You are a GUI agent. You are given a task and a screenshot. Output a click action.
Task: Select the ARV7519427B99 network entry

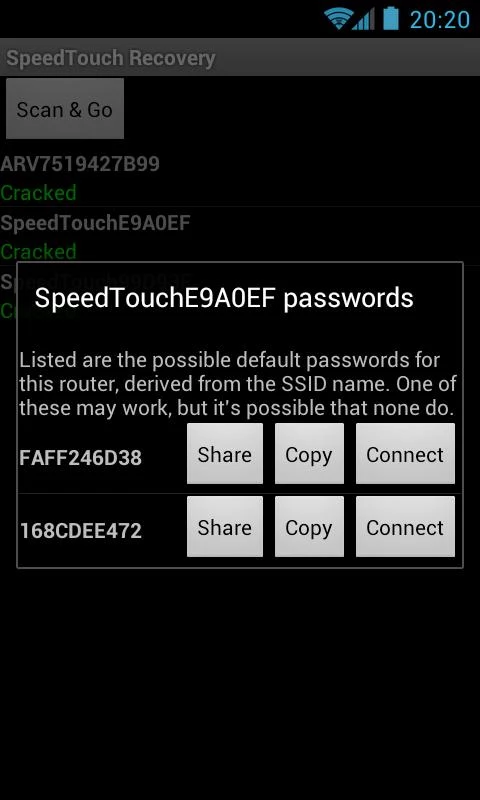coord(240,178)
